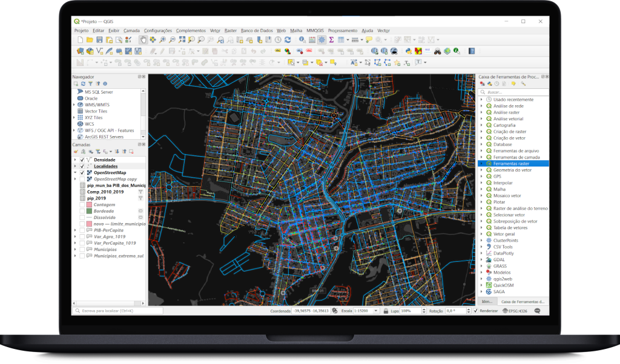Open Statistical Summary sigma icon
The height and width of the screenshot is (364, 620).
point(331,40)
